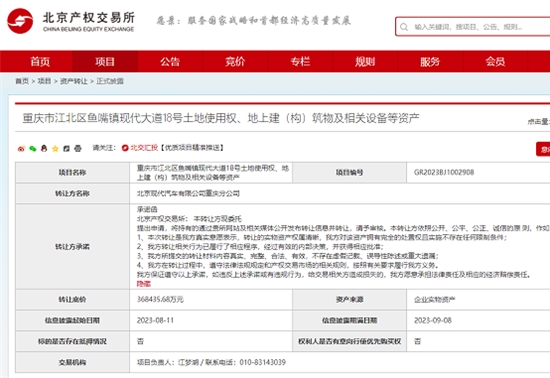
Task: Select contact phone 010-83143039 text
Action: (x=262, y=362)
